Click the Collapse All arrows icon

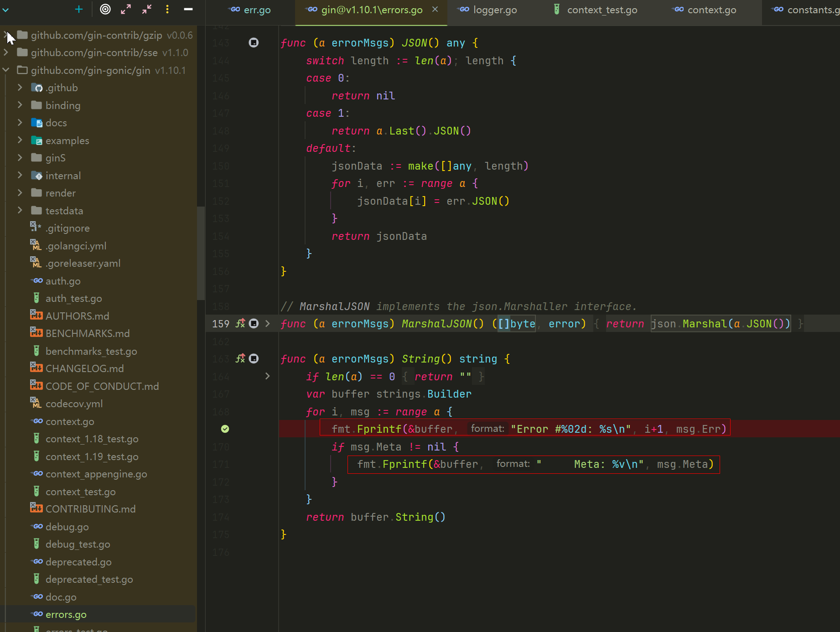click(147, 9)
